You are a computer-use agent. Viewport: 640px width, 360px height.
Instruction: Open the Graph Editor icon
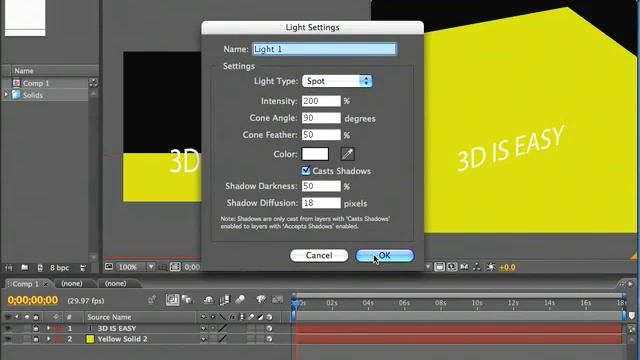pos(278,300)
